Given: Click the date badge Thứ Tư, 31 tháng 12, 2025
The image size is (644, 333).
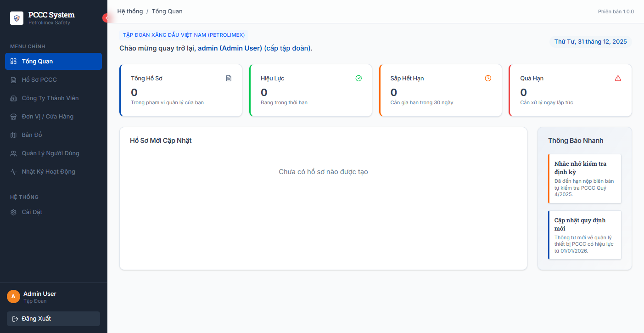Looking at the screenshot, I should tap(590, 42).
